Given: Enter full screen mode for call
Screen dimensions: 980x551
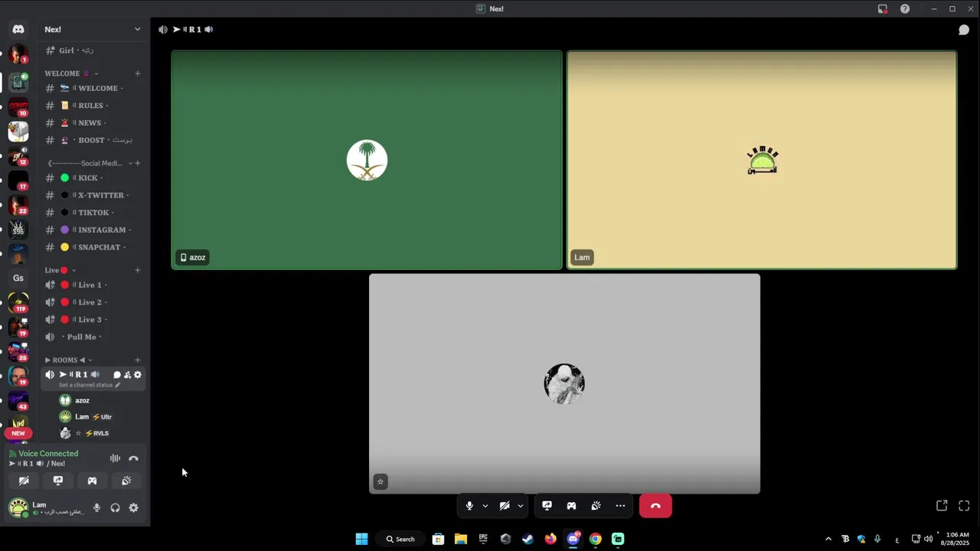Looking at the screenshot, I should point(964,506).
